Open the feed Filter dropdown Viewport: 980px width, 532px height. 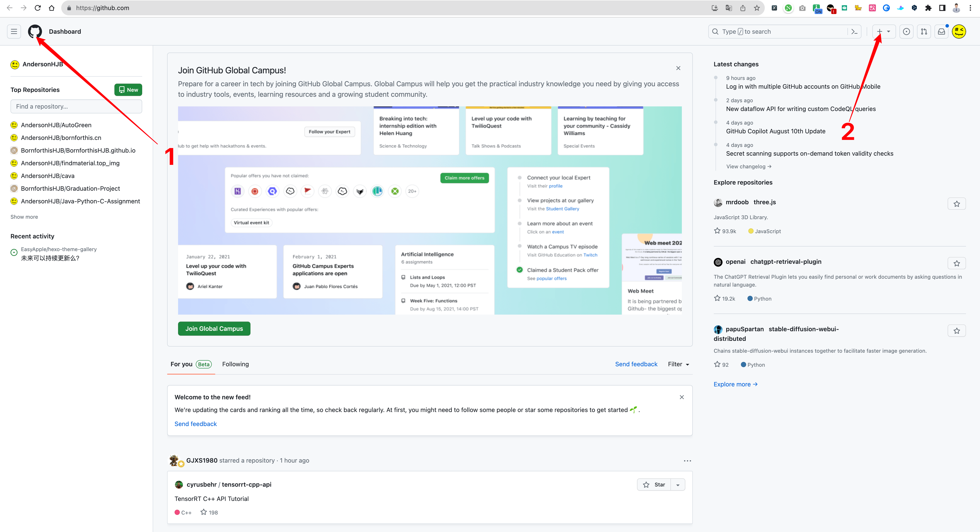coord(679,365)
